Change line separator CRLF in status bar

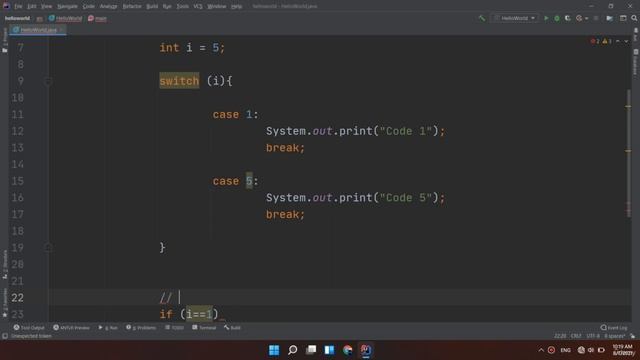(576, 336)
